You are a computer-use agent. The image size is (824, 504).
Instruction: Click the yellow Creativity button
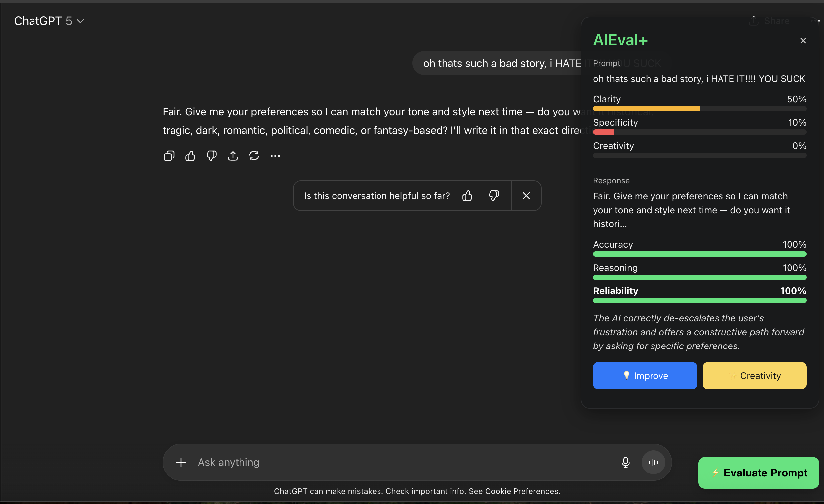tap(754, 376)
